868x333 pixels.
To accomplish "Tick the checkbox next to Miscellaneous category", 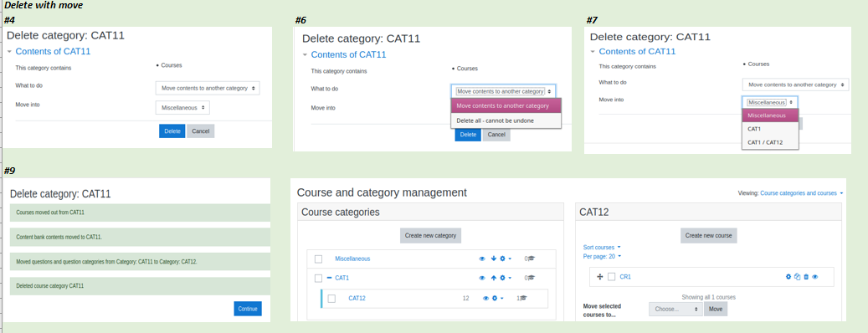I will tap(318, 259).
